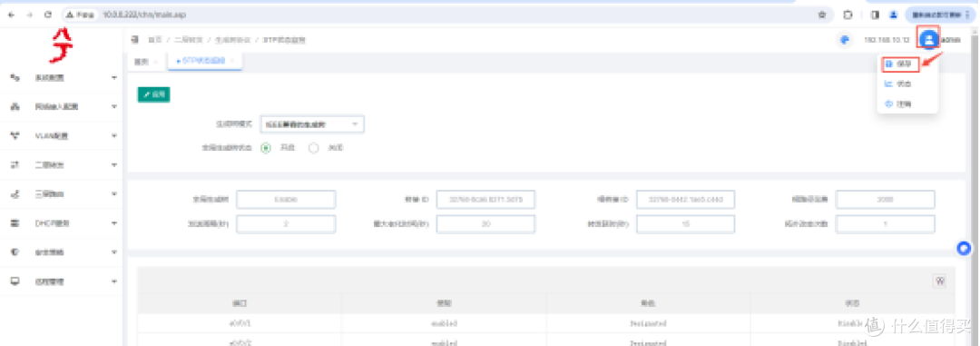Switch to the 首页 page tab
Viewport: 980px width, 346px height.
(142, 62)
